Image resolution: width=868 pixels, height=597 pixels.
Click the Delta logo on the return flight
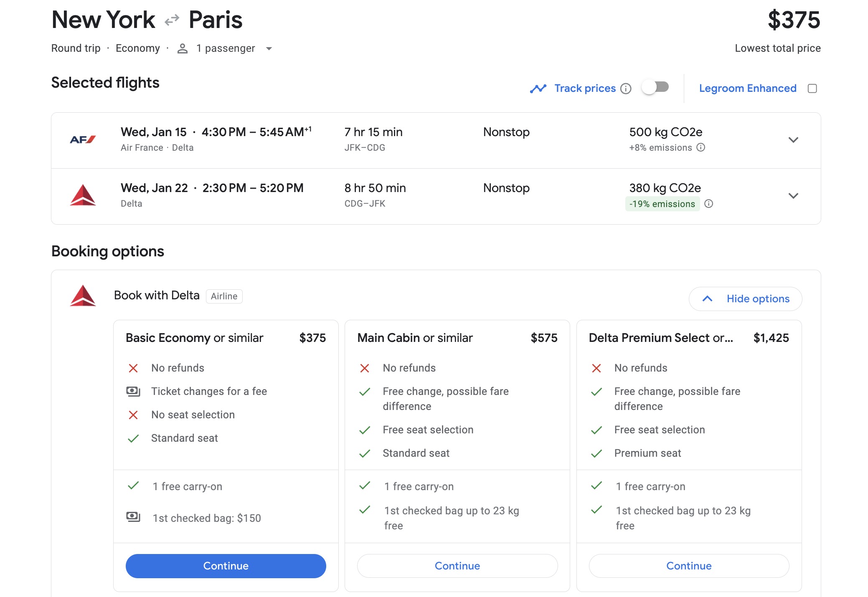(82, 195)
